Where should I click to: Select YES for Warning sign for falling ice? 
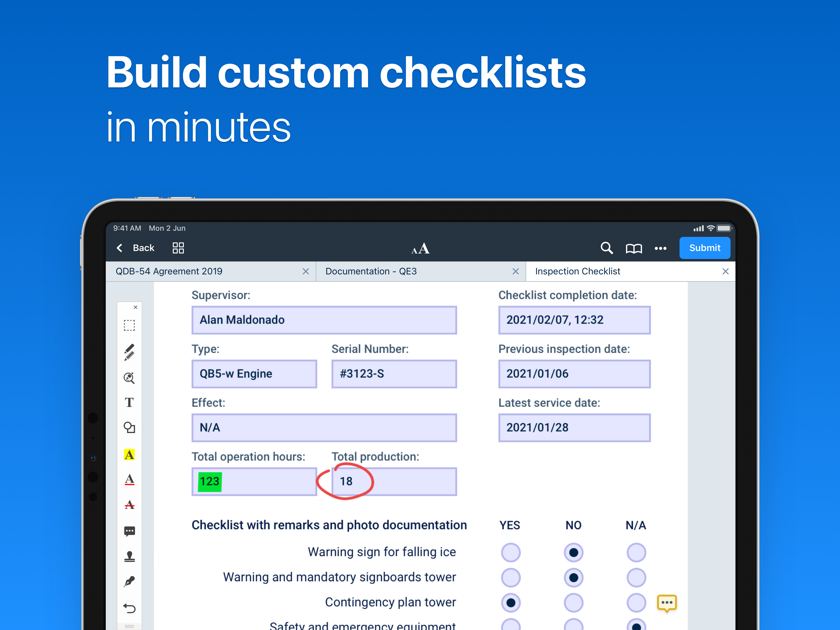pos(510,552)
